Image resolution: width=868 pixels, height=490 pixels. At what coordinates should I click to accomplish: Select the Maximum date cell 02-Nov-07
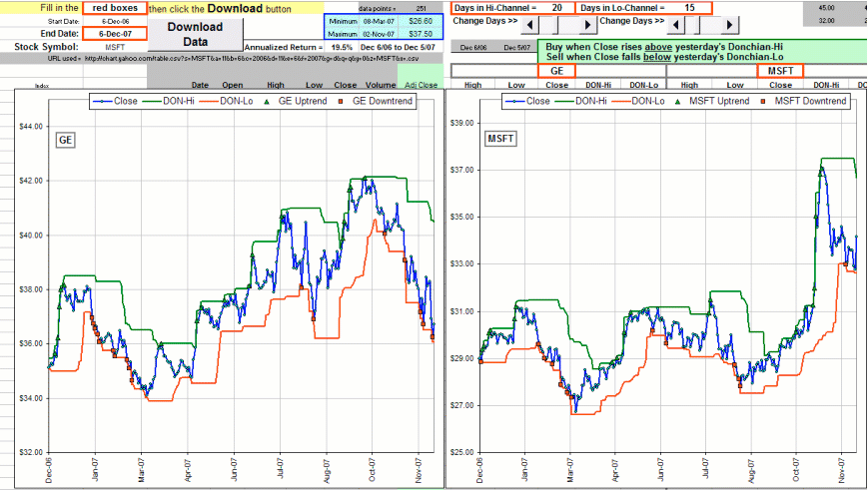point(379,34)
